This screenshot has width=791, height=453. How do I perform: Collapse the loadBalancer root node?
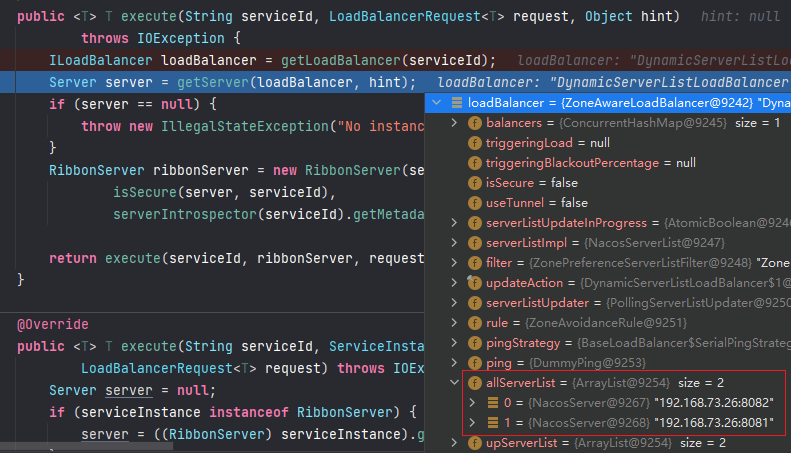coord(437,103)
